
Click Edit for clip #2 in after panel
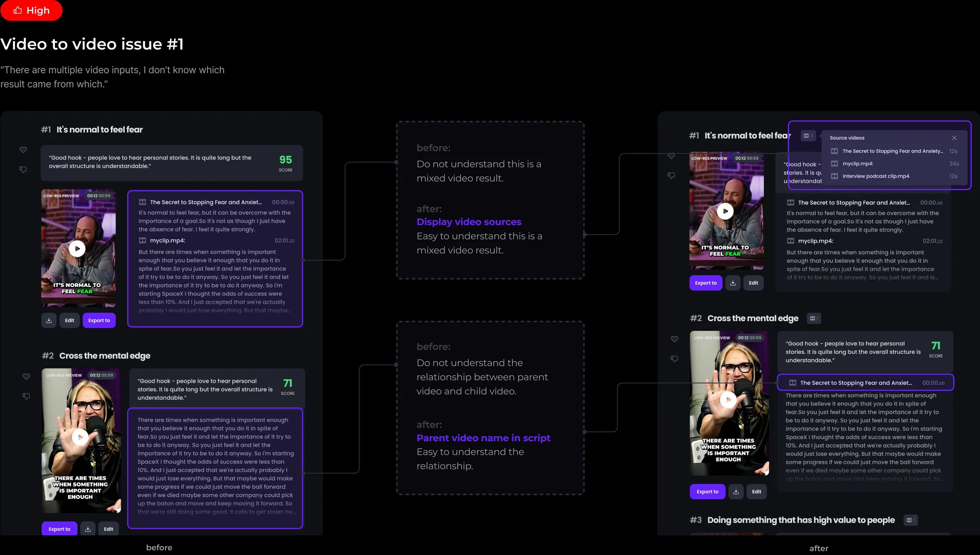[x=757, y=492]
